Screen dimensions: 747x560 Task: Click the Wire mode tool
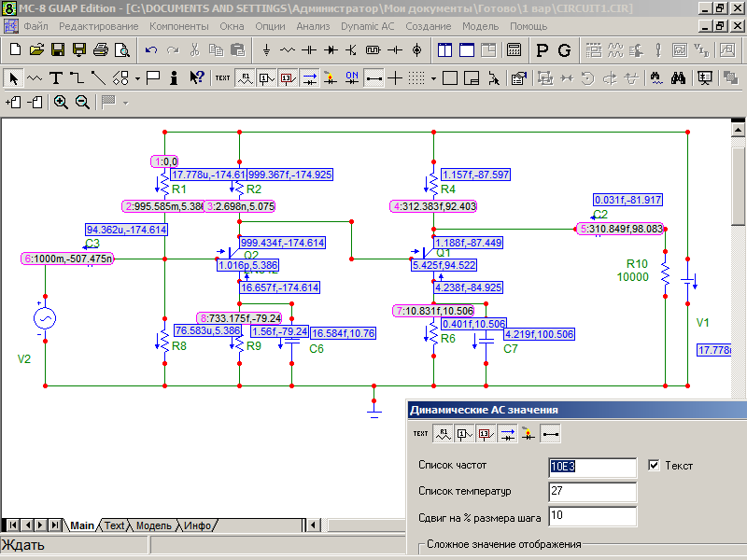point(78,77)
